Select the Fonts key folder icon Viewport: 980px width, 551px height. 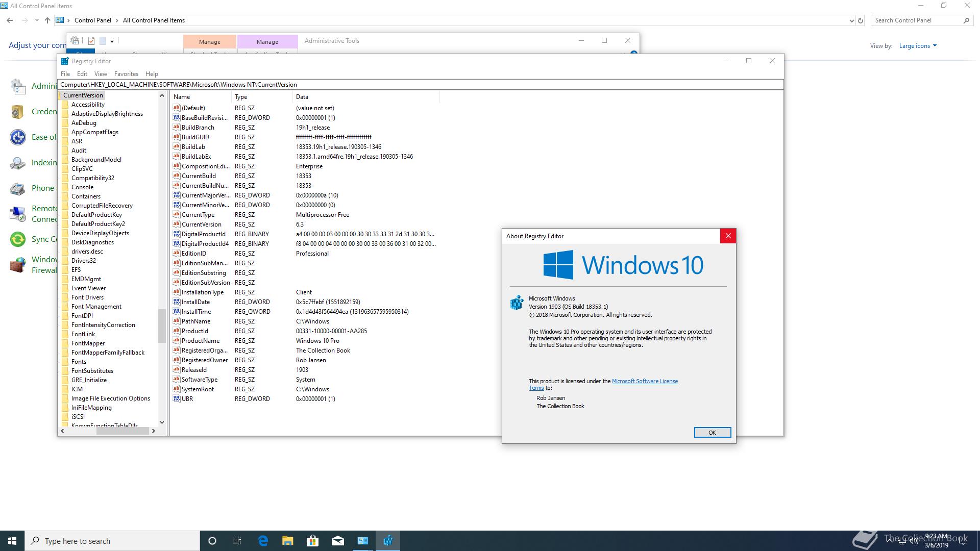(x=65, y=362)
